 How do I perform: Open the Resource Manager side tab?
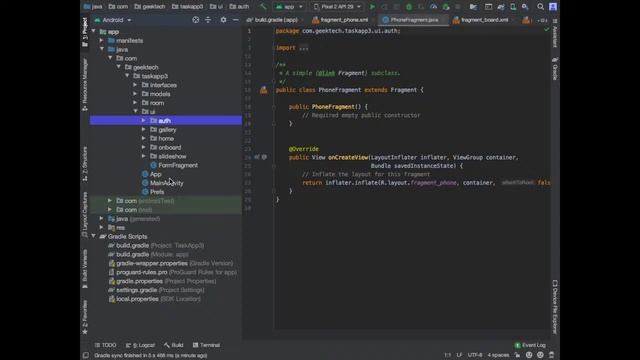point(85,85)
